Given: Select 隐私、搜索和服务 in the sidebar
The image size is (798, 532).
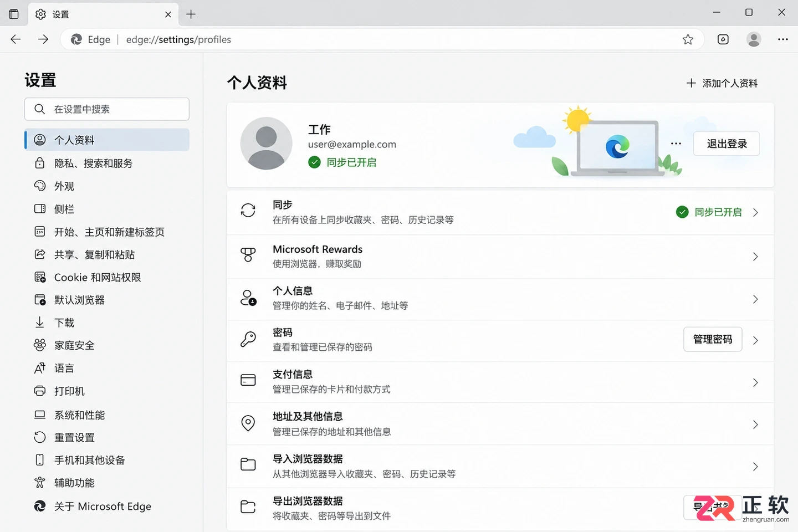Looking at the screenshot, I should 107,163.
